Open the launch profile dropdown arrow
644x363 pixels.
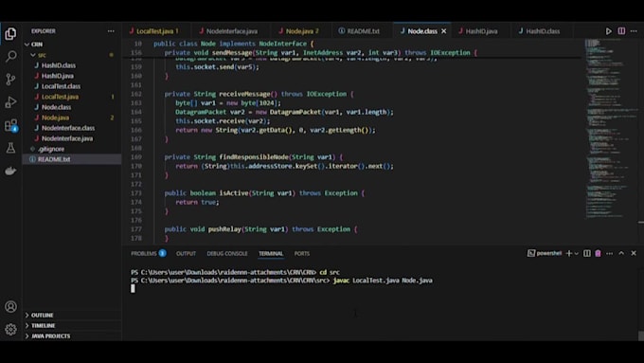576,254
